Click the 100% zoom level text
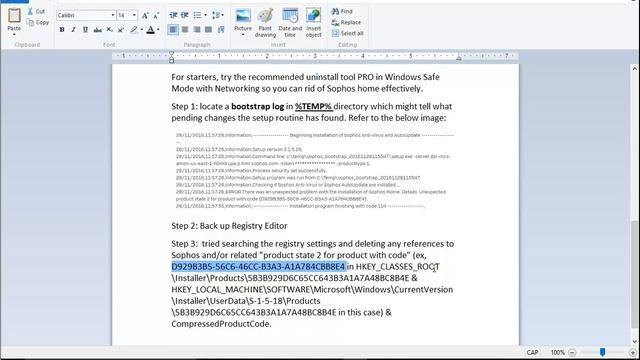 coord(557,352)
